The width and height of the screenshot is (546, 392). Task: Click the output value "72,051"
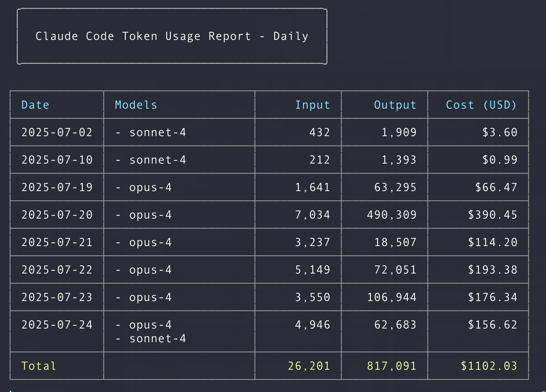point(395,270)
